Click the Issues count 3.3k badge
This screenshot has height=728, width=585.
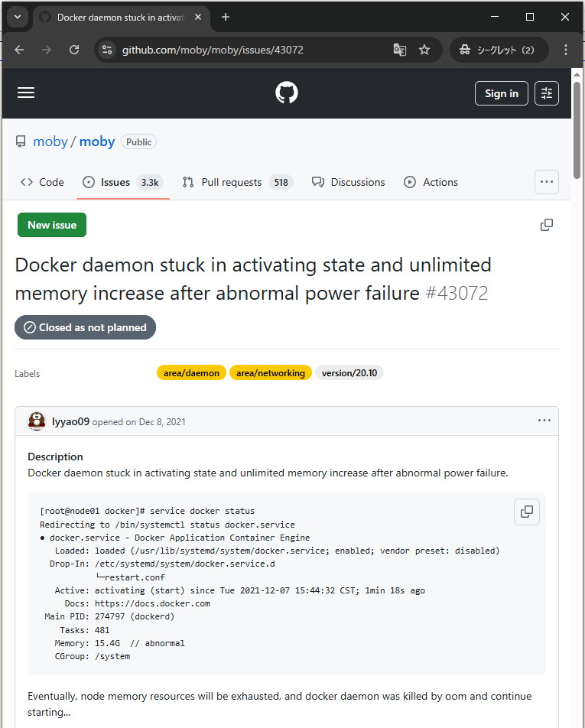click(150, 183)
